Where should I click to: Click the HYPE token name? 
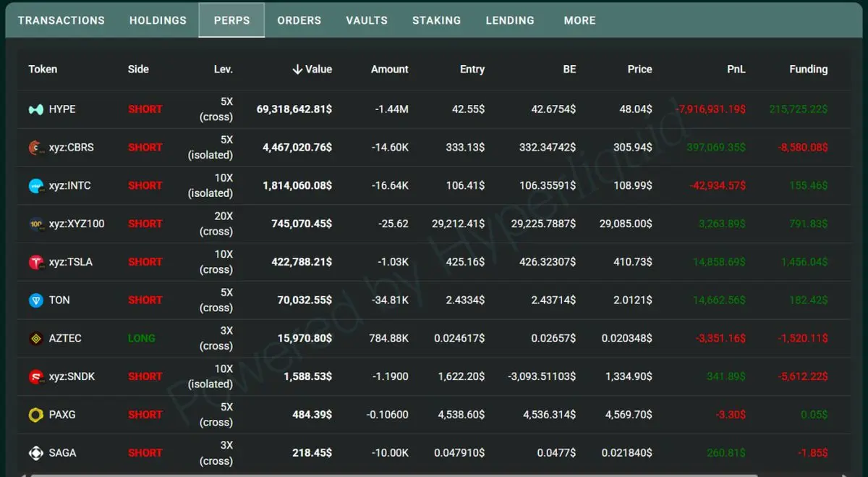pos(62,109)
